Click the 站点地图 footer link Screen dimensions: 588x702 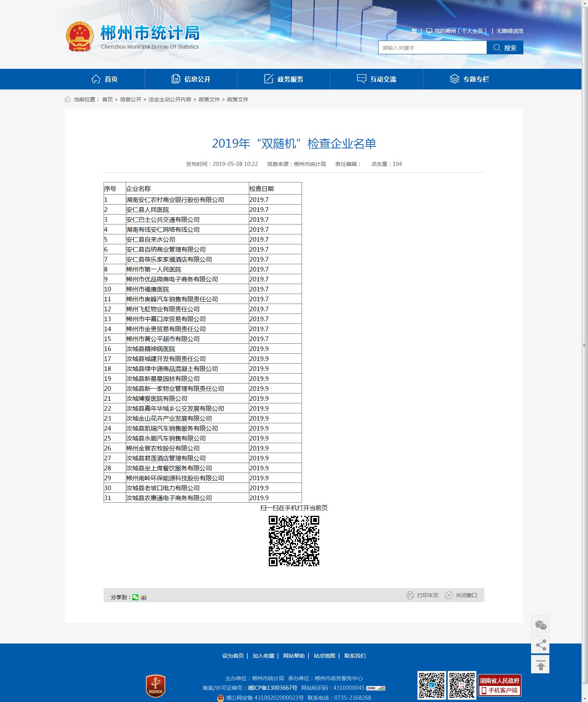325,656
